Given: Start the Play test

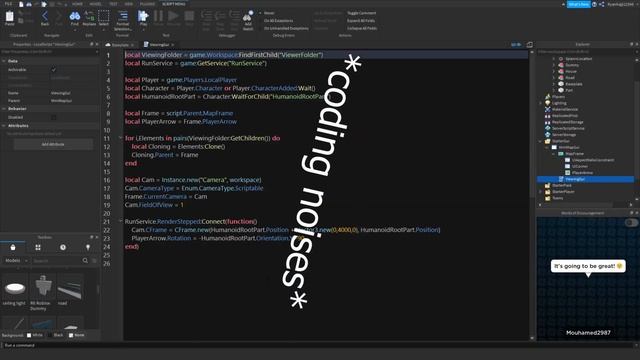Looking at the screenshot, I should (x=143, y=18).
